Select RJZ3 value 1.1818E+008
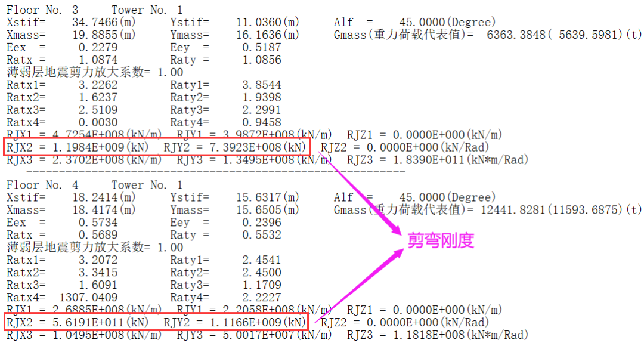The width and height of the screenshot is (644, 346). pyautogui.click(x=428, y=335)
